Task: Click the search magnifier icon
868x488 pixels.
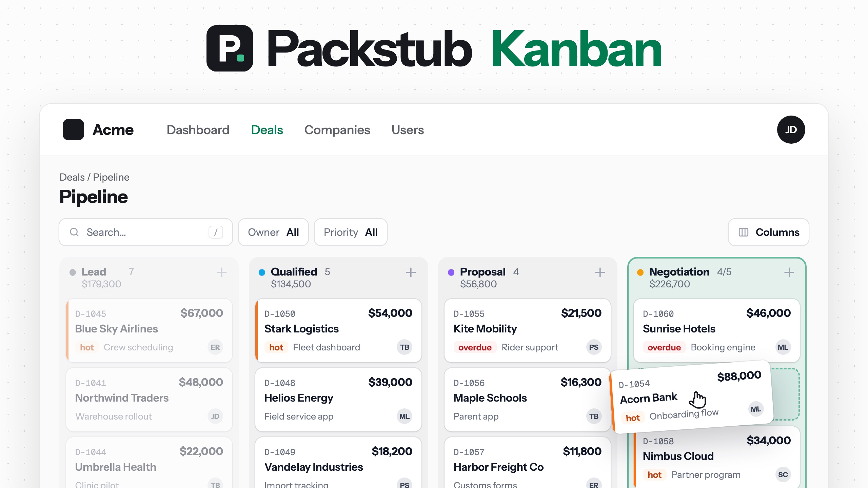Action: [74, 232]
